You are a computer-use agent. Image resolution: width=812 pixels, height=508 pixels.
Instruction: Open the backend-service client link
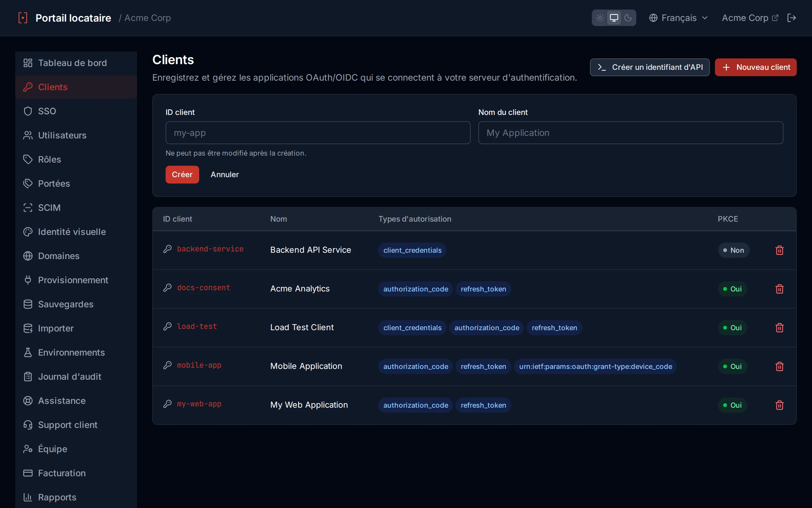(x=210, y=249)
